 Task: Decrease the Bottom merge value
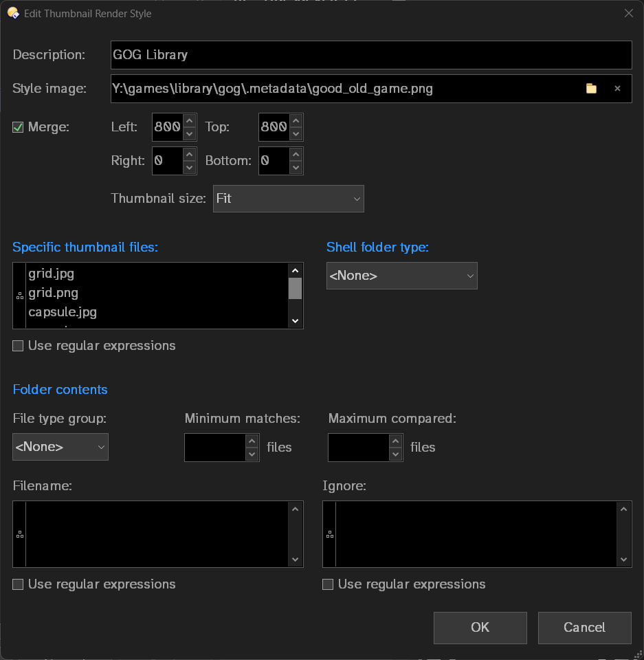[296, 167]
